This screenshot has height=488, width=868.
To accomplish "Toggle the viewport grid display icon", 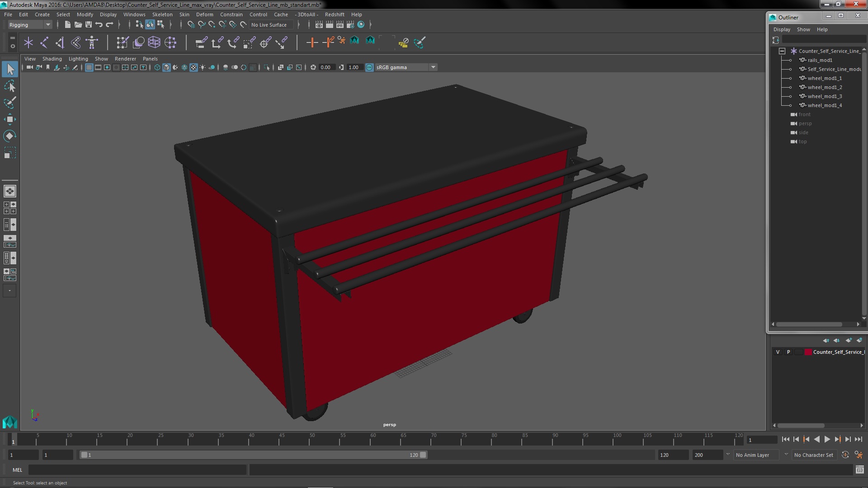I will point(89,67).
